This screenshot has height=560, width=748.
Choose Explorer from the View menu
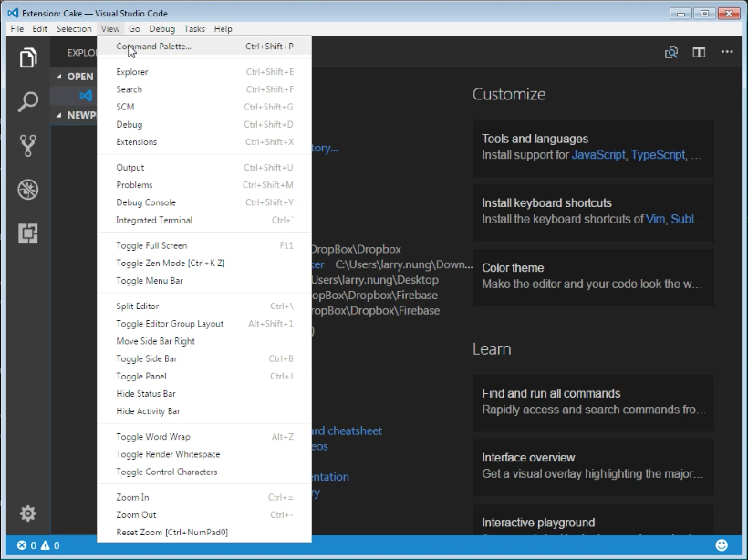pos(204,71)
